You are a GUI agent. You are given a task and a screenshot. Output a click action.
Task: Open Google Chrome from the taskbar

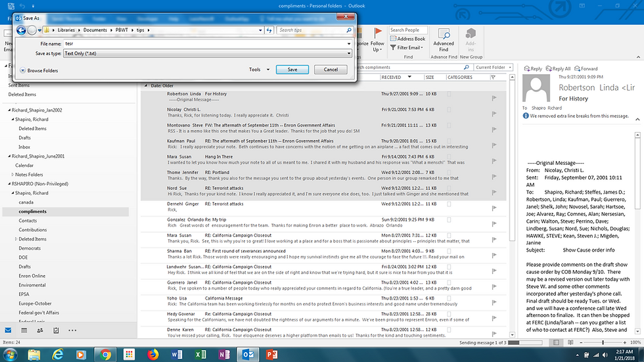(x=105, y=354)
